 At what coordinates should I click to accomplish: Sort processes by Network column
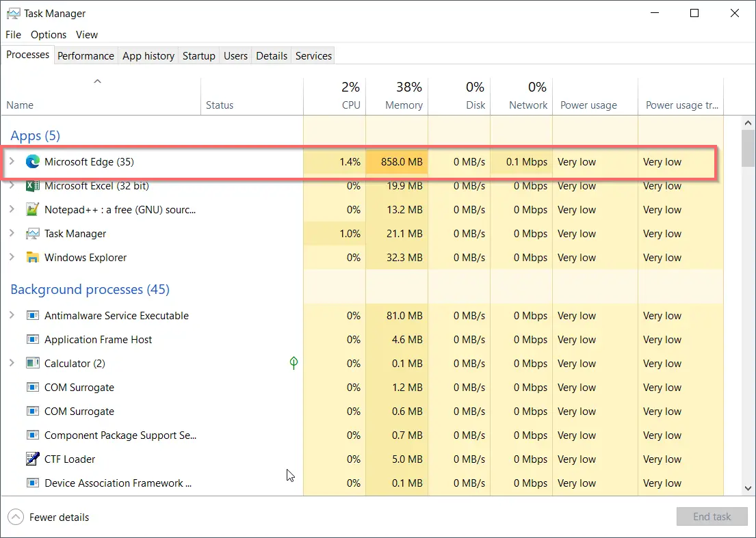point(521,96)
